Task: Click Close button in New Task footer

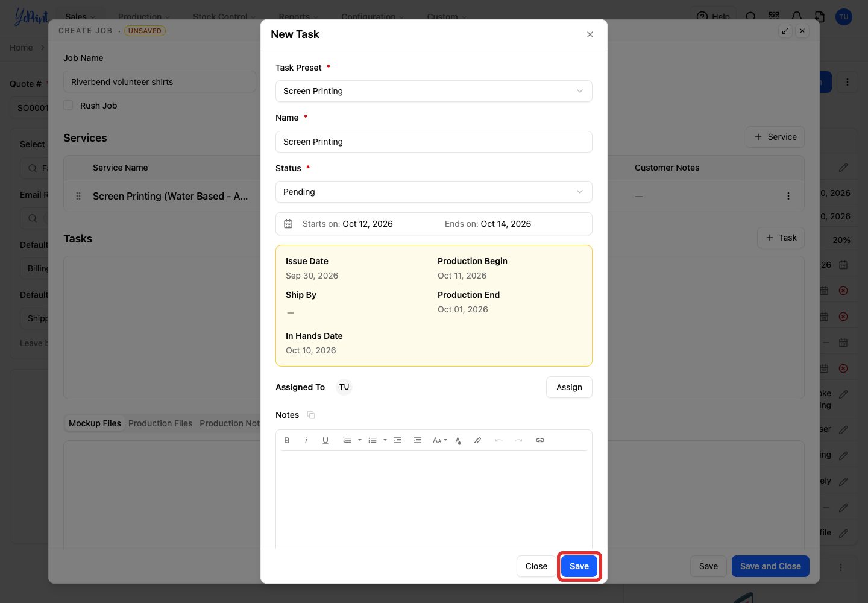Action: (x=536, y=566)
